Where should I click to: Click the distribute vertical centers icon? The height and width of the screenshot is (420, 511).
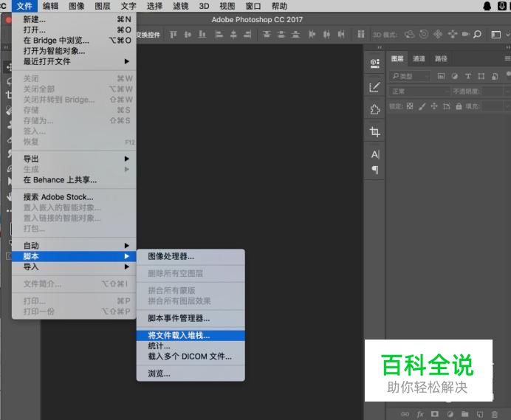tap(281, 34)
